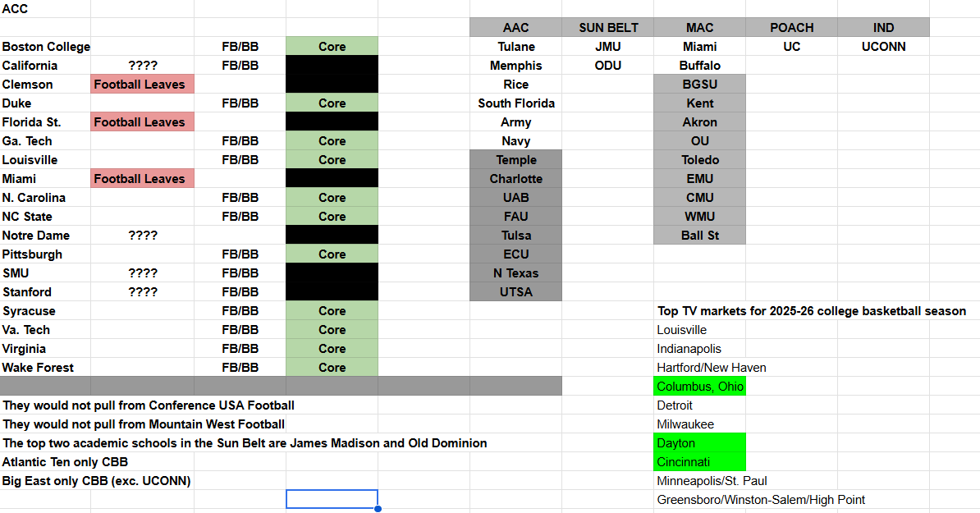
Task: Select the JMU cell
Action: (608, 47)
